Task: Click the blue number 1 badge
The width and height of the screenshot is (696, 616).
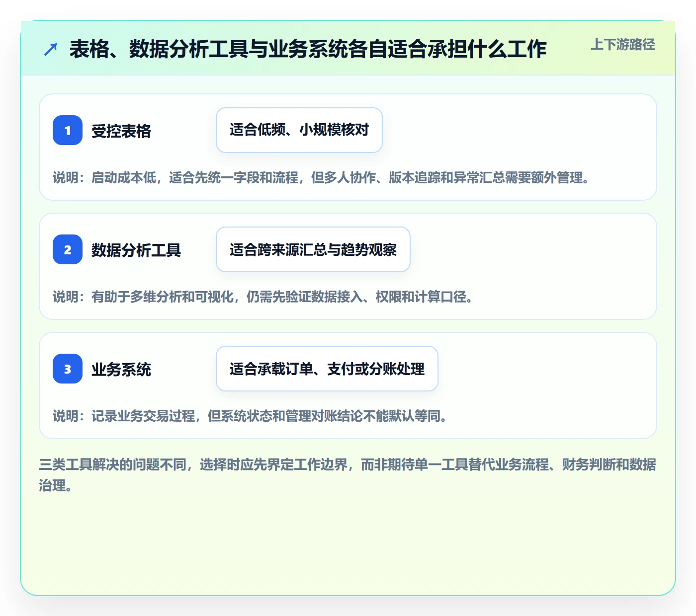Action: click(x=68, y=130)
